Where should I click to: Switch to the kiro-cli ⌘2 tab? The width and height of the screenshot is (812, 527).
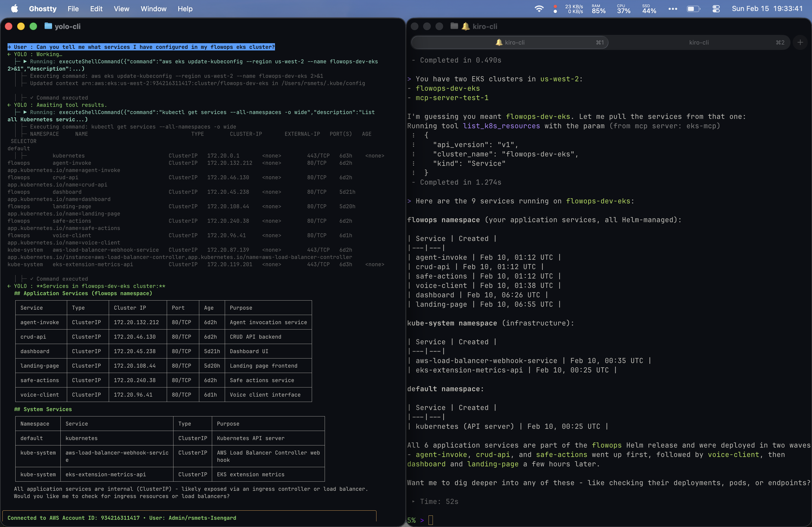(699, 42)
